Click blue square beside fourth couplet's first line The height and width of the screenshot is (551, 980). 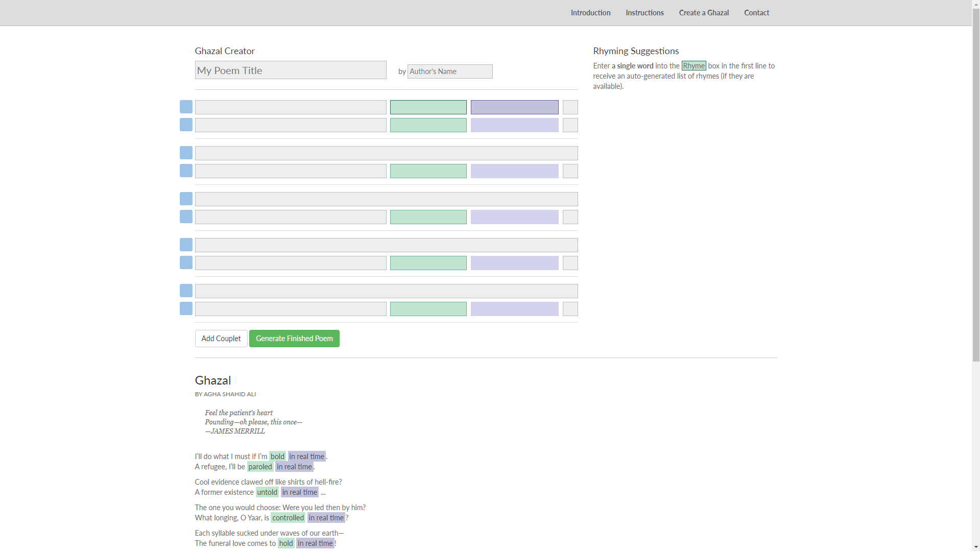click(x=186, y=245)
